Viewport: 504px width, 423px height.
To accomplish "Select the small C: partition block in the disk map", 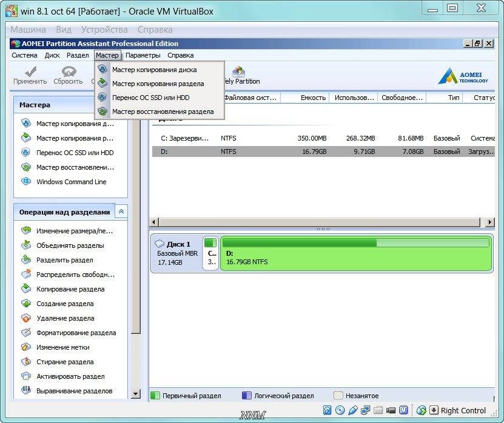I will (x=211, y=253).
